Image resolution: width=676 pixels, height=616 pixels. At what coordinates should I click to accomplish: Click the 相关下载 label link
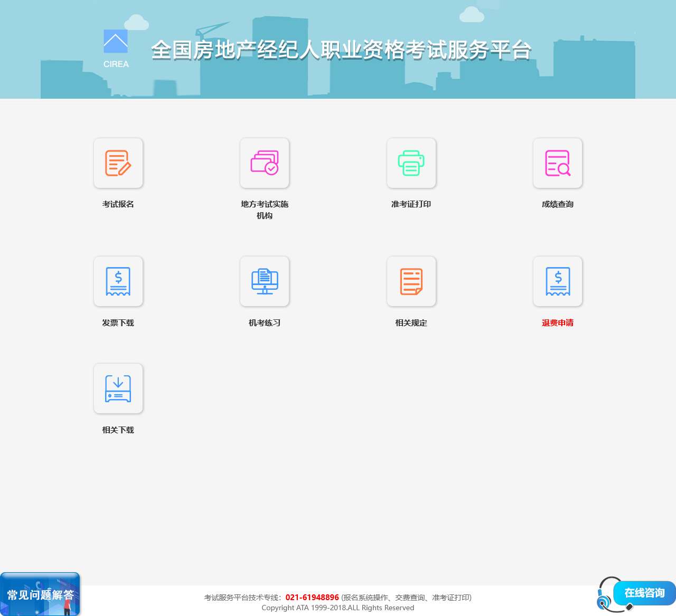118,430
